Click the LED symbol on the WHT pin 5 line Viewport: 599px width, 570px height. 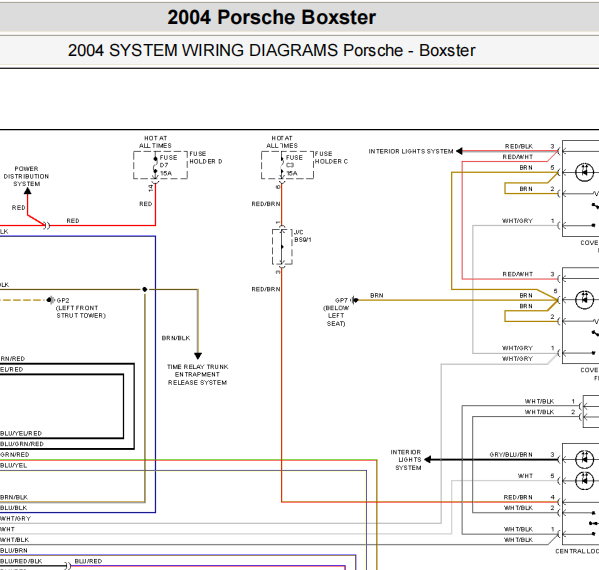pyautogui.click(x=584, y=481)
